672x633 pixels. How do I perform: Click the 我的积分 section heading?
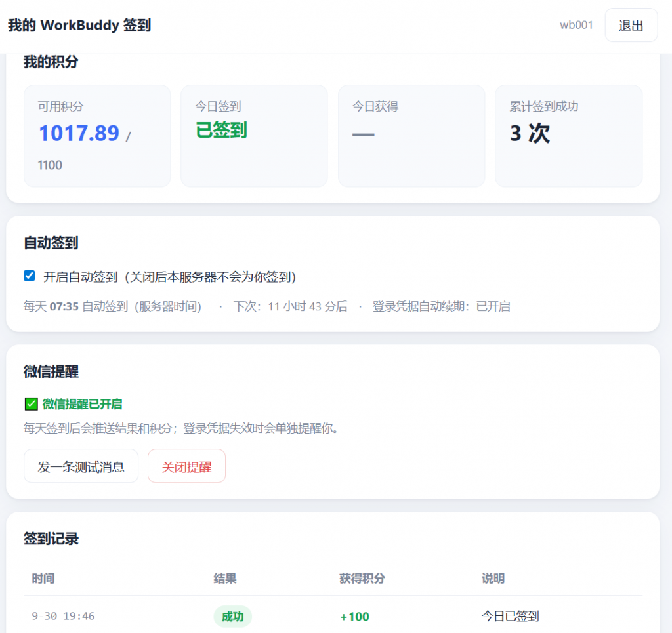pos(51,62)
